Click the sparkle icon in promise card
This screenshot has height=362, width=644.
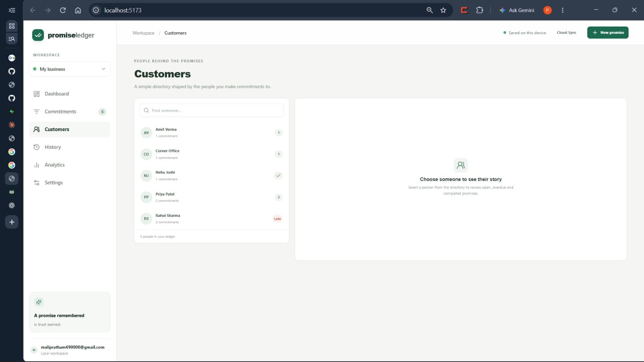pyautogui.click(x=39, y=302)
